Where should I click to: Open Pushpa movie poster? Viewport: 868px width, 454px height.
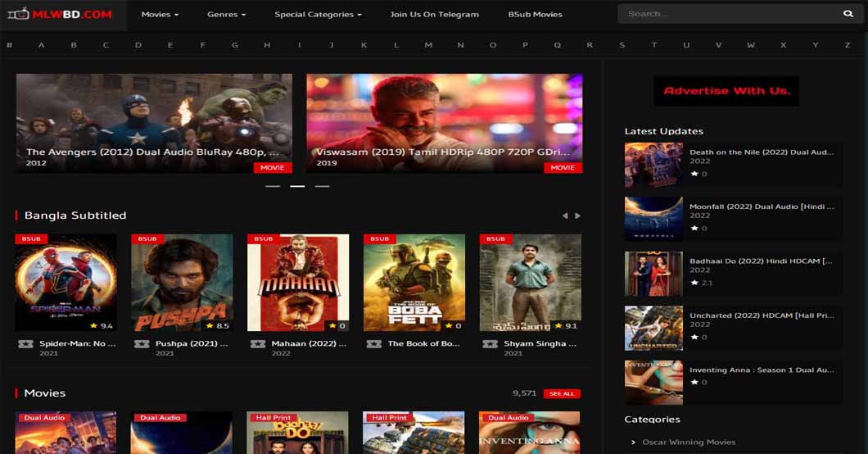(182, 283)
